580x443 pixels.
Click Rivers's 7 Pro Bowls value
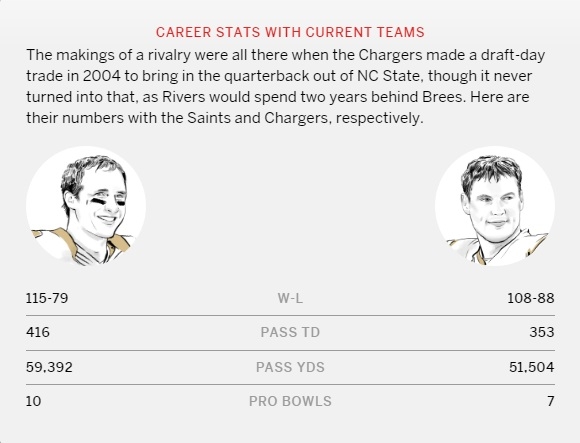[551, 401]
